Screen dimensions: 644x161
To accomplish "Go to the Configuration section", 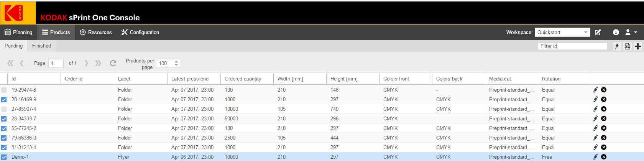I will (x=140, y=32).
